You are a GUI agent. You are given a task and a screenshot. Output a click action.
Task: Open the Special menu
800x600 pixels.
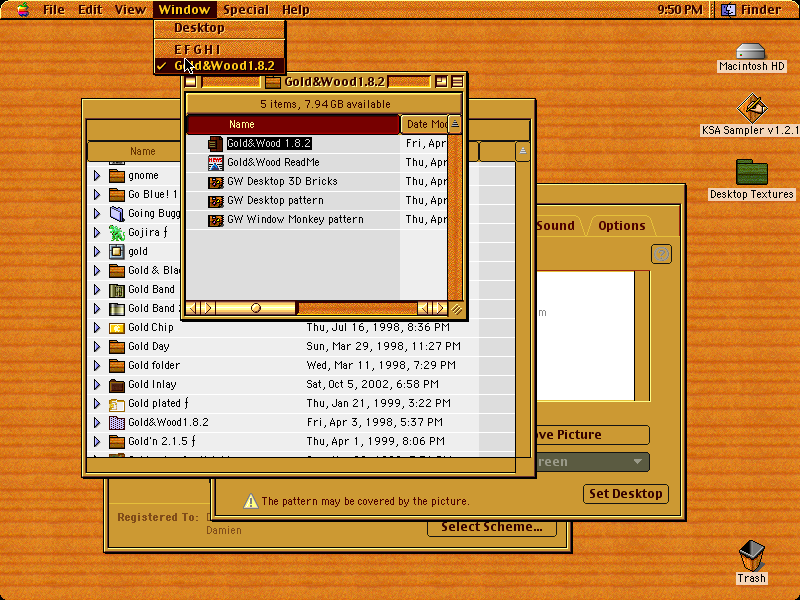[246, 10]
